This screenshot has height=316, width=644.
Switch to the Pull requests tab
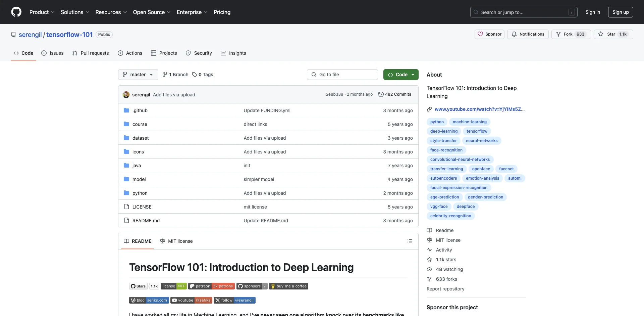point(91,53)
